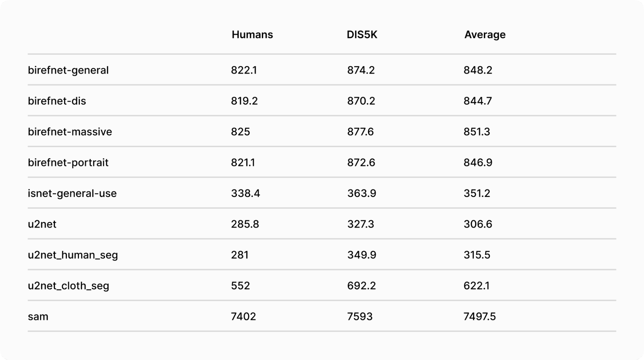Select the 844.7 average cell
This screenshot has width=644, height=360.
click(477, 101)
